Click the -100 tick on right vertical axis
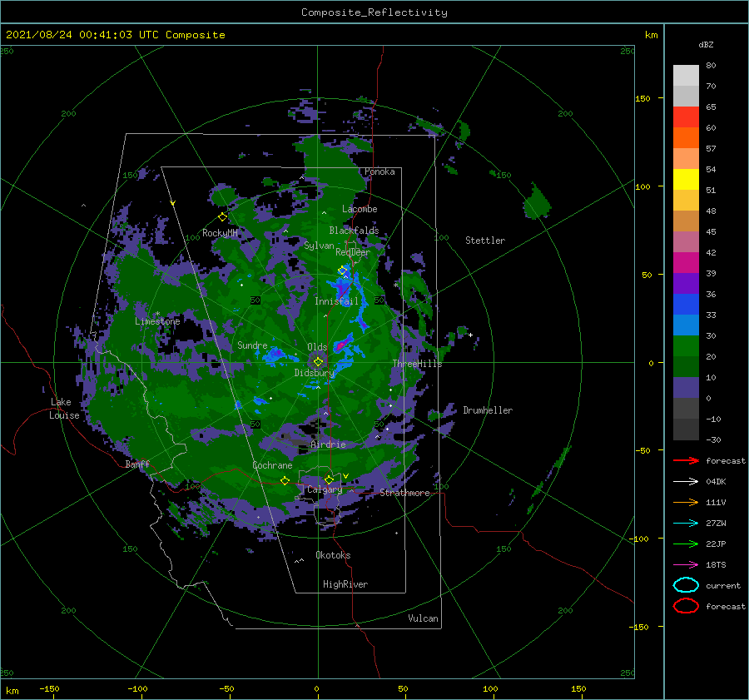The height and width of the screenshot is (700, 749). (637, 539)
